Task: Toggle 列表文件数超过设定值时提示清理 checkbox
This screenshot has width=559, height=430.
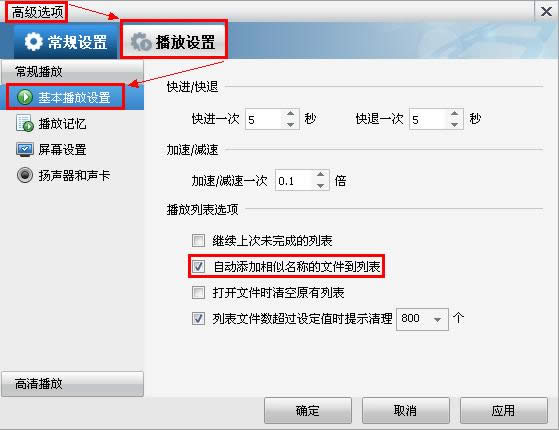Action: tap(198, 318)
